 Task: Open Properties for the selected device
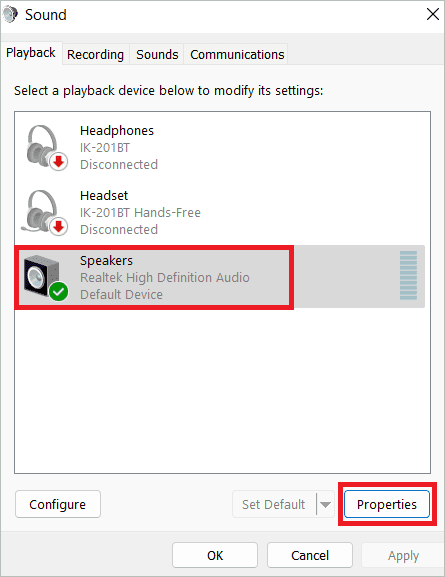[387, 504]
